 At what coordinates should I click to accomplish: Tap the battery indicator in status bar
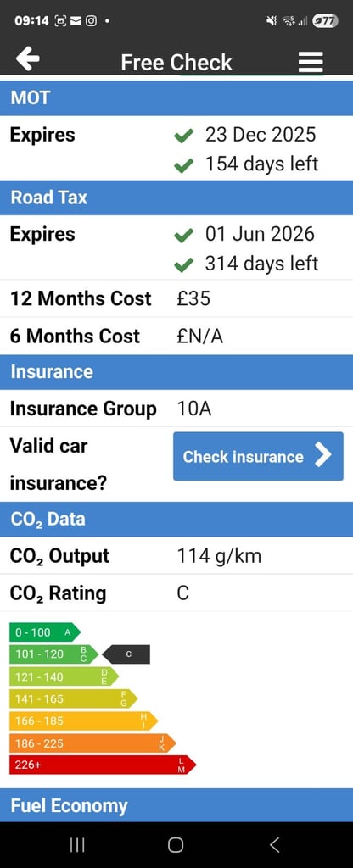[x=325, y=21]
